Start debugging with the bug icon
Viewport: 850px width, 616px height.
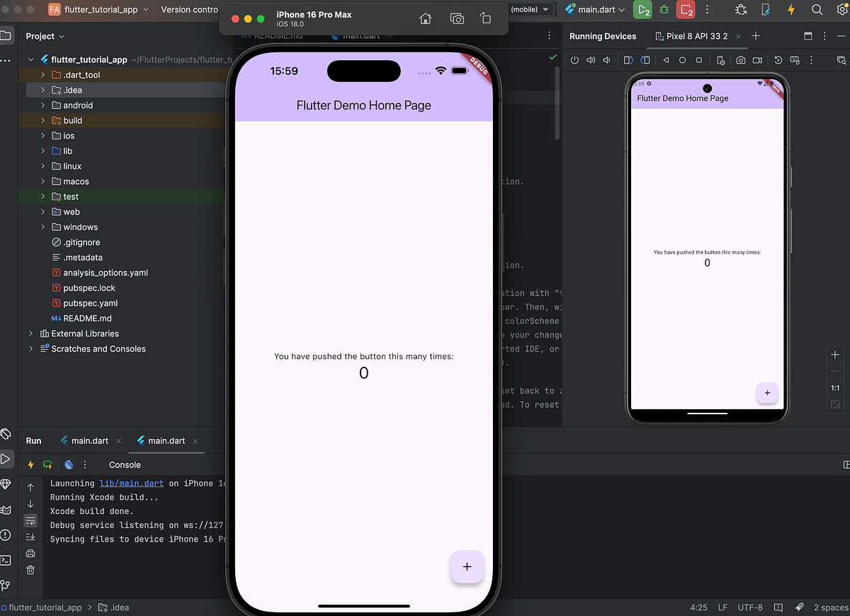click(x=663, y=11)
